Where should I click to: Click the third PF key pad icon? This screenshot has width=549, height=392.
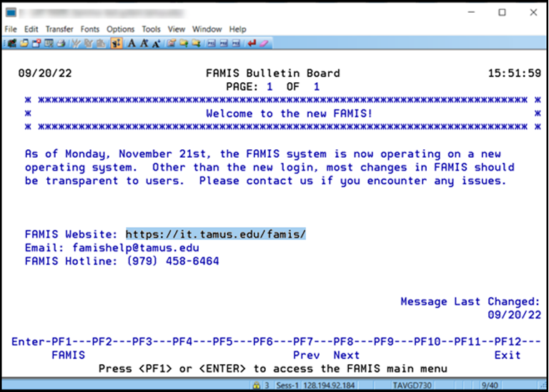pyautogui.click(x=237, y=44)
